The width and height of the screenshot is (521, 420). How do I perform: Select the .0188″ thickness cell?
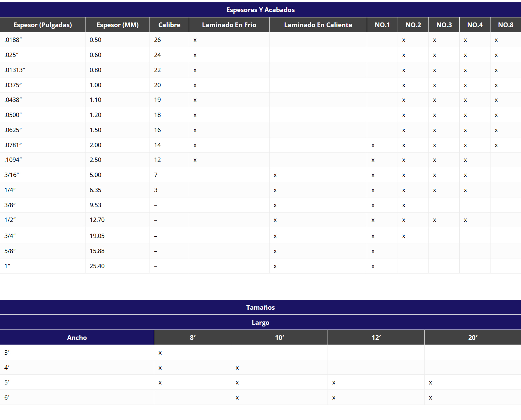[x=13, y=40]
